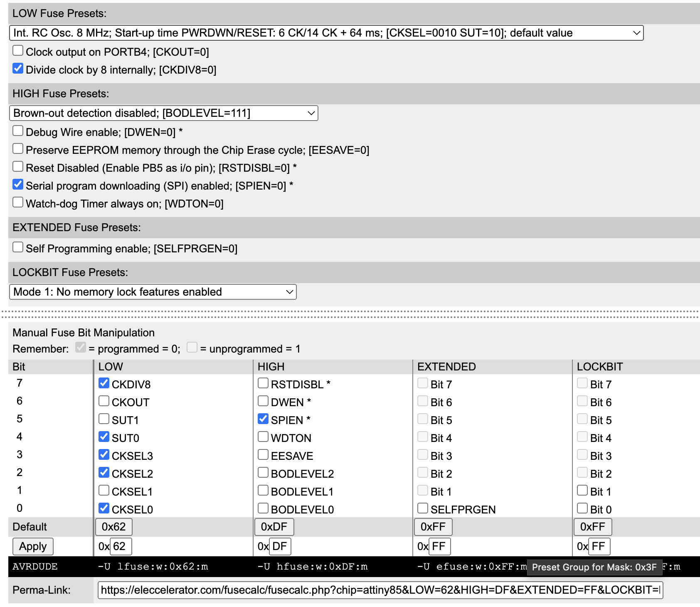This screenshot has width=700, height=607.
Task: Click the 0xFF LOCKBIT default button
Action: 593,527
